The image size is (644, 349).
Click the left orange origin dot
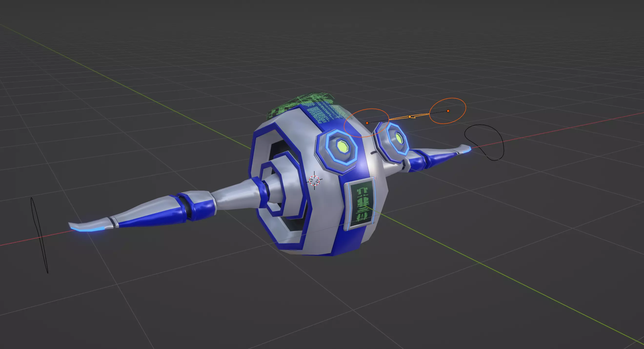367,123
